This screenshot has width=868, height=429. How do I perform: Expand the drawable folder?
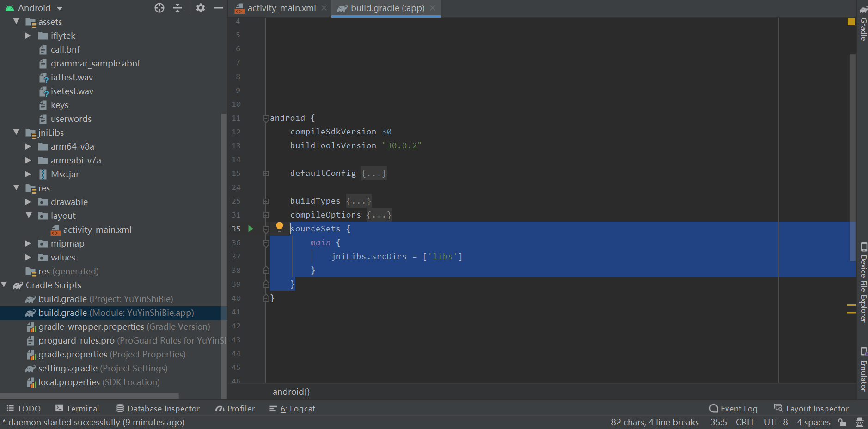point(28,202)
